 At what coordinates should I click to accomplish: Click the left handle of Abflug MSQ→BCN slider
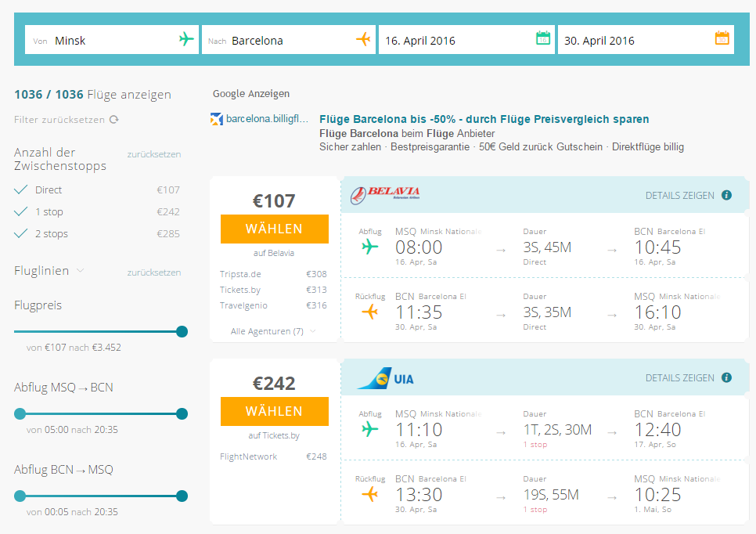[x=20, y=414]
